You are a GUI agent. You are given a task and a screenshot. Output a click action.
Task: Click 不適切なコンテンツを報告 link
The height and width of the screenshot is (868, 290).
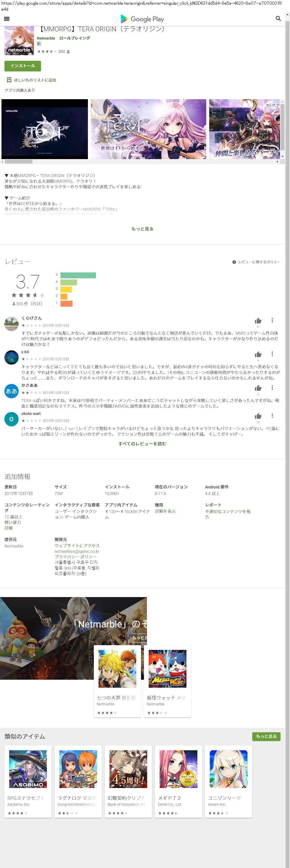[x=228, y=514]
